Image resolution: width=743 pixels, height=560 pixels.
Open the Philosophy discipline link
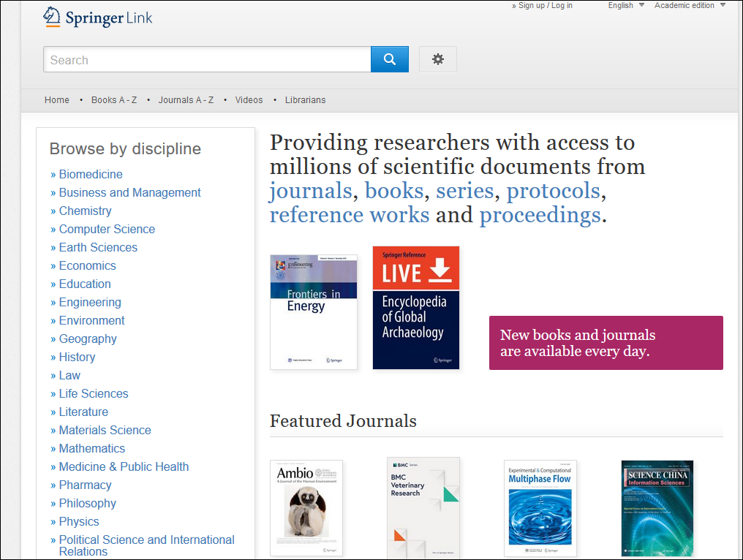point(87,503)
